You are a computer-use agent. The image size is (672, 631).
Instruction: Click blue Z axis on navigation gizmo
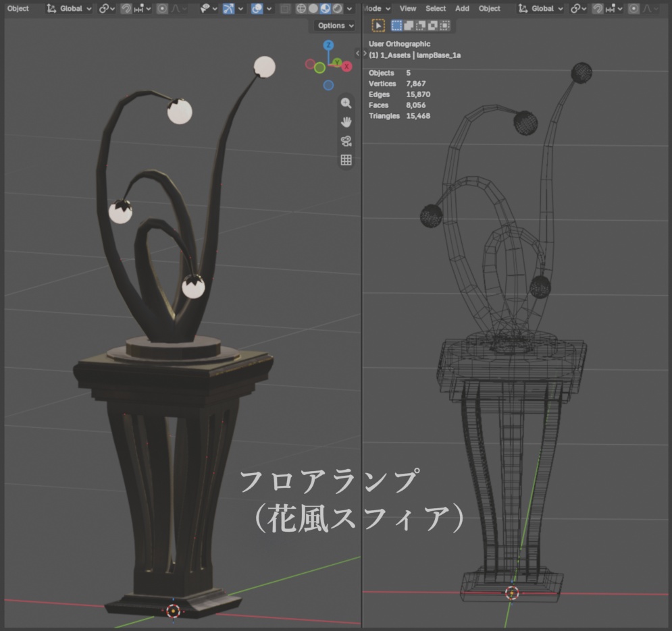click(x=329, y=45)
